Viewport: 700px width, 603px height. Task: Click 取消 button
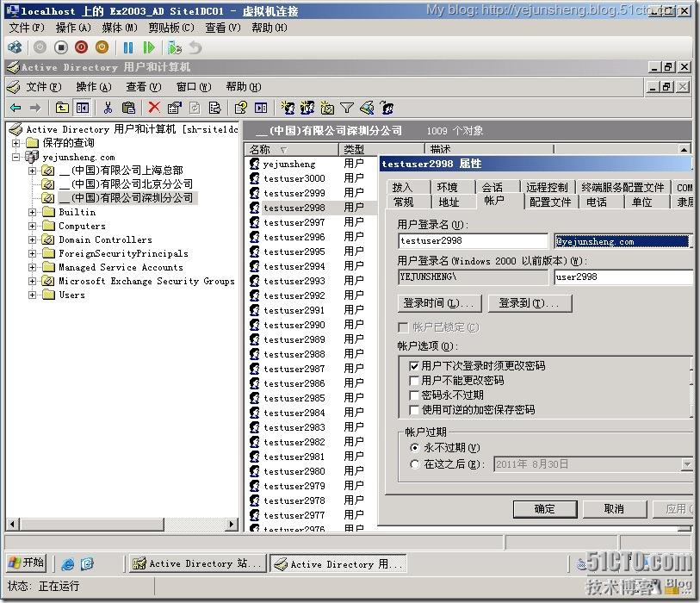click(614, 509)
